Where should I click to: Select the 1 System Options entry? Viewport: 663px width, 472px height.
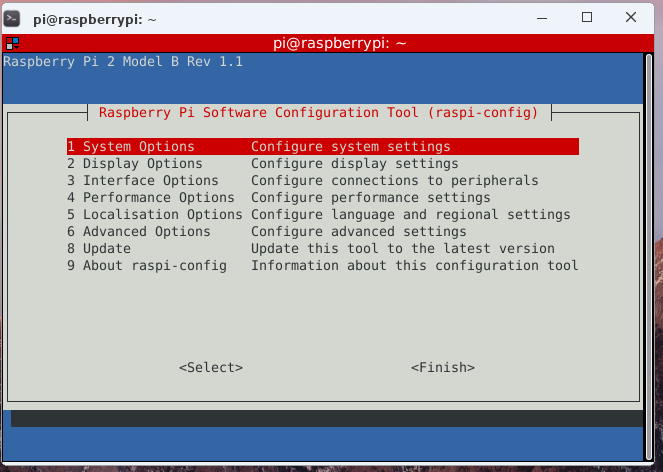point(323,146)
